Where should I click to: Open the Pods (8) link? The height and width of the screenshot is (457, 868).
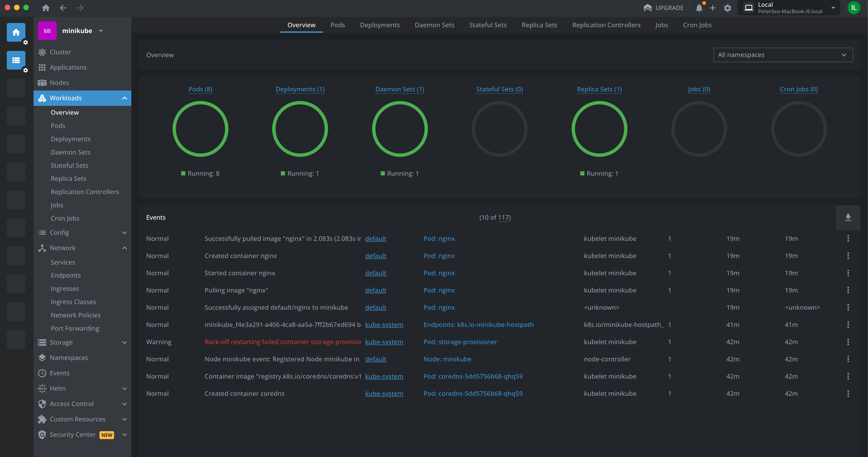tap(200, 89)
